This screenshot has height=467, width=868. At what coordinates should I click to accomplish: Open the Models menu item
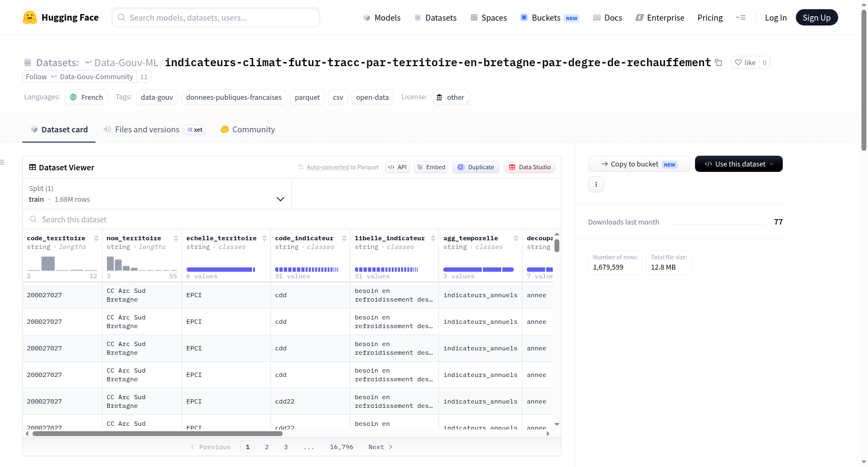coord(382,17)
